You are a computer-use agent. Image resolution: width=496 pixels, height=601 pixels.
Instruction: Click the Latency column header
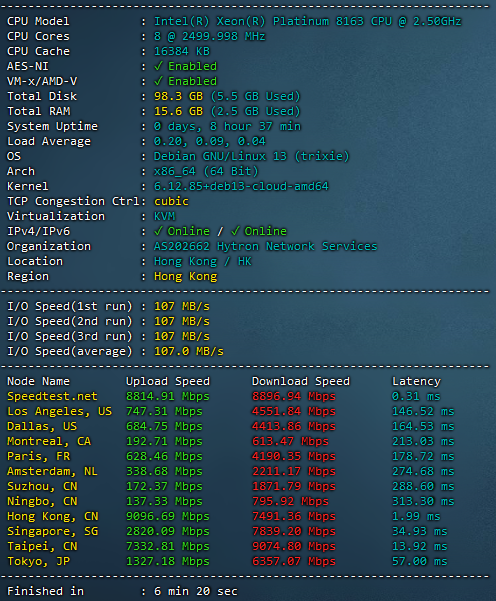pos(416,381)
